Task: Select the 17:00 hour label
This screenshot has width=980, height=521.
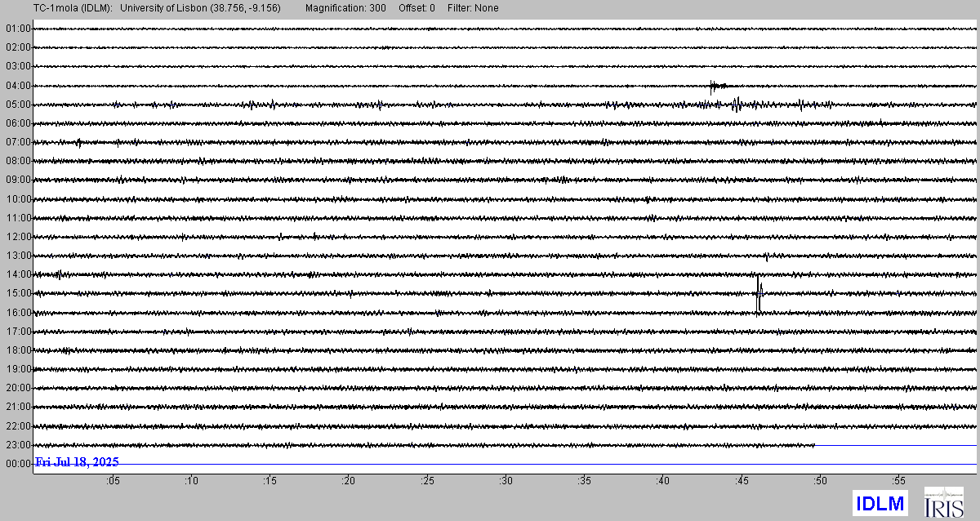Action: [x=18, y=332]
